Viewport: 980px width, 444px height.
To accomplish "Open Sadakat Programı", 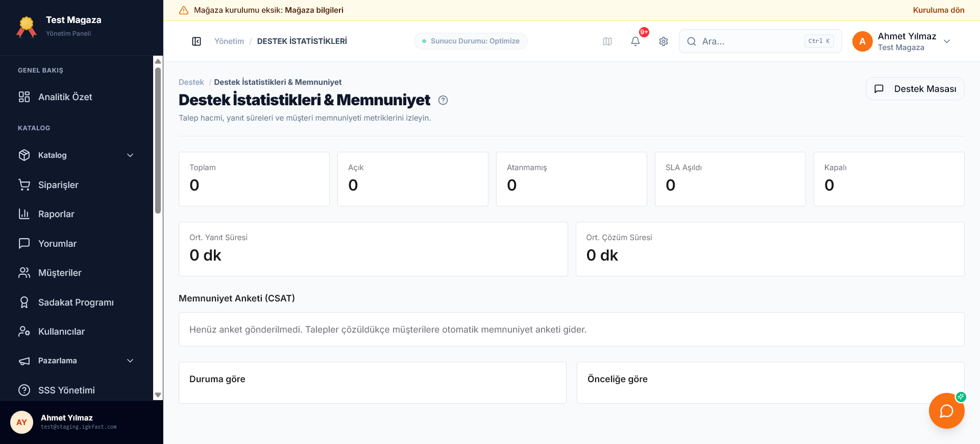I will [x=77, y=302].
